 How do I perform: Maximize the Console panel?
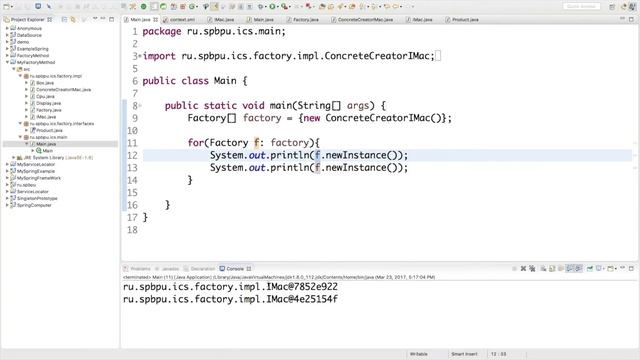point(631,268)
